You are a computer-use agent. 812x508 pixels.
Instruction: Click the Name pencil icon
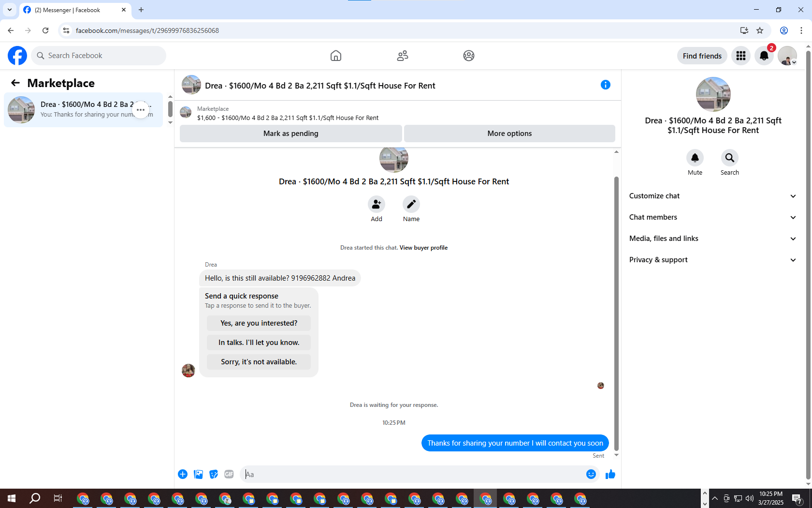click(x=411, y=204)
